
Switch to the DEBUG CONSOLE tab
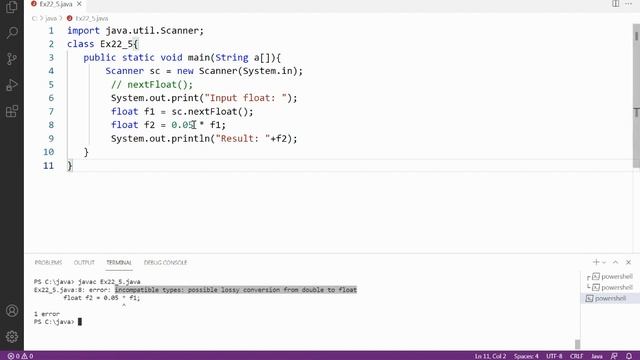pos(165,262)
